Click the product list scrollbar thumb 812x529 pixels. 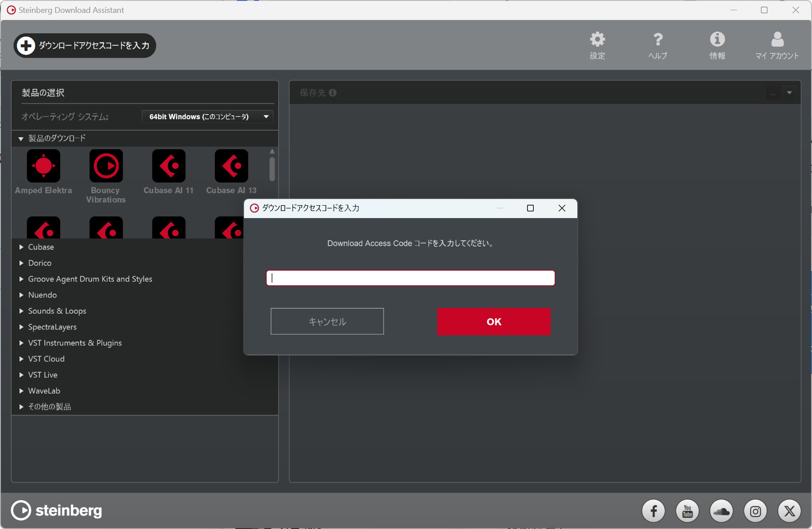(272, 169)
